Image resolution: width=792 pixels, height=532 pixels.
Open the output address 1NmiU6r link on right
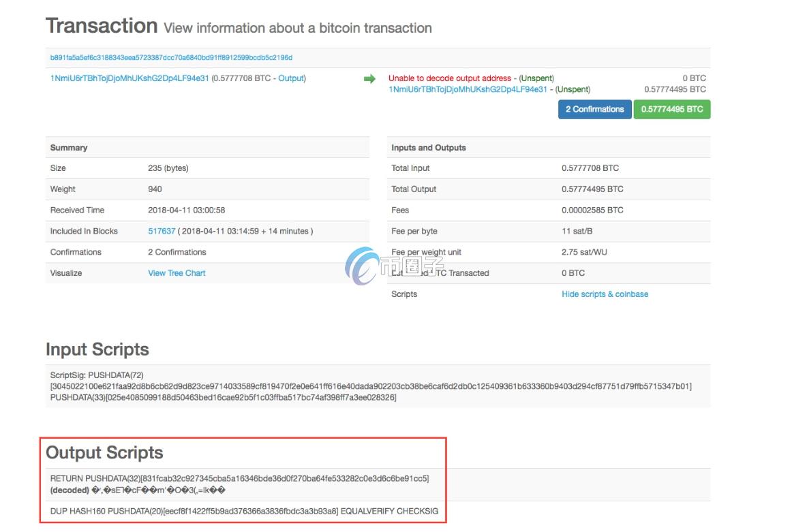tap(468, 89)
